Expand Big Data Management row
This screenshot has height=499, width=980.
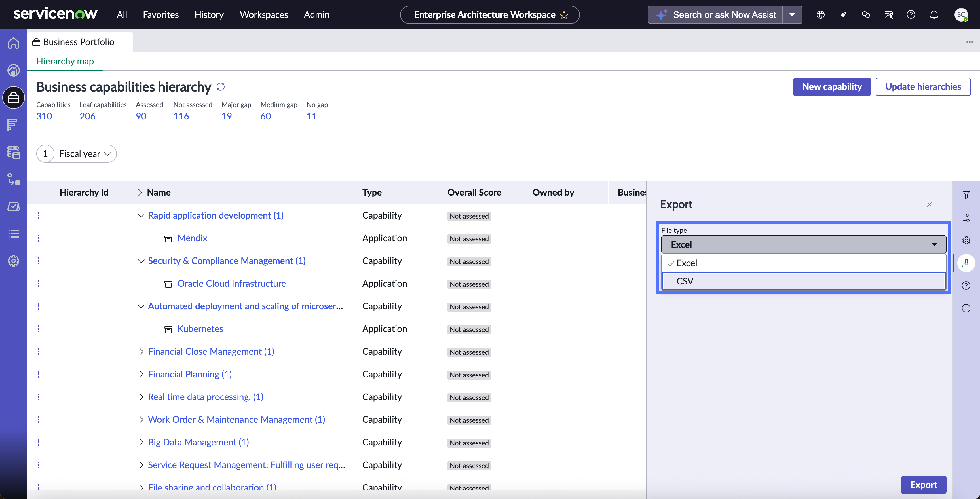point(141,442)
